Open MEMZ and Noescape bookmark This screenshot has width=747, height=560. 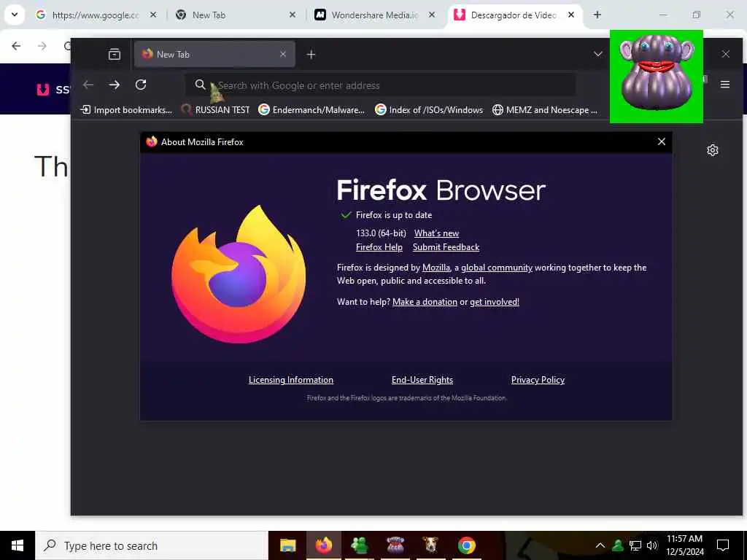[x=544, y=110]
